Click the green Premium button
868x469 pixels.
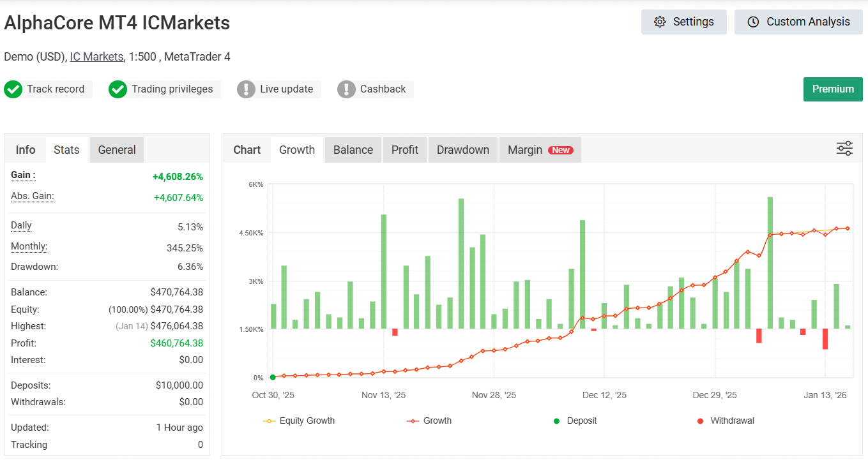tap(832, 89)
